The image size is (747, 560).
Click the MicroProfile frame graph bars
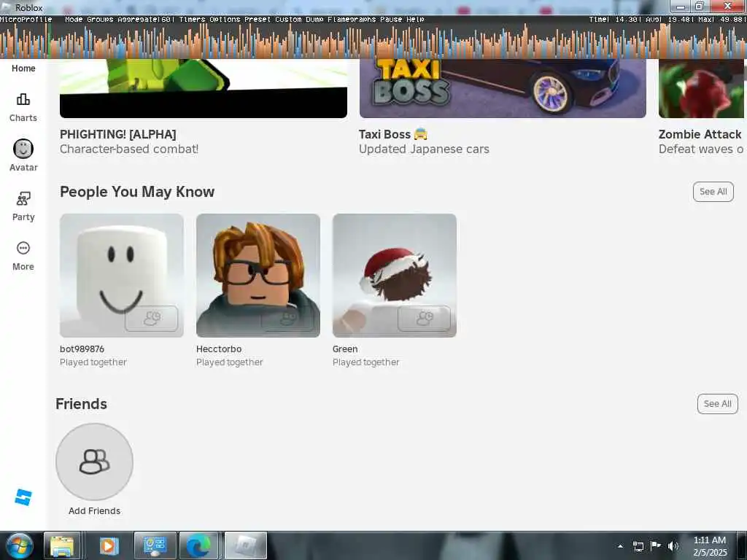[x=373, y=41]
